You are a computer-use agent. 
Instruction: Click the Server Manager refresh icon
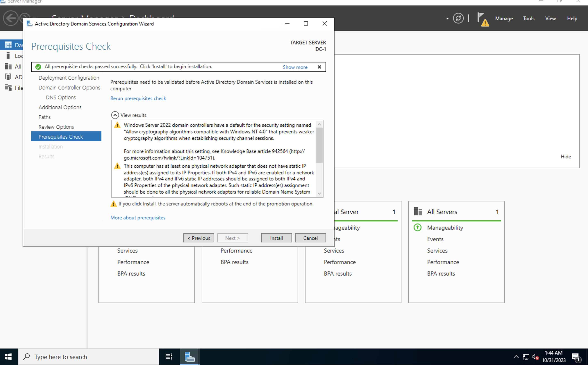pos(458,18)
